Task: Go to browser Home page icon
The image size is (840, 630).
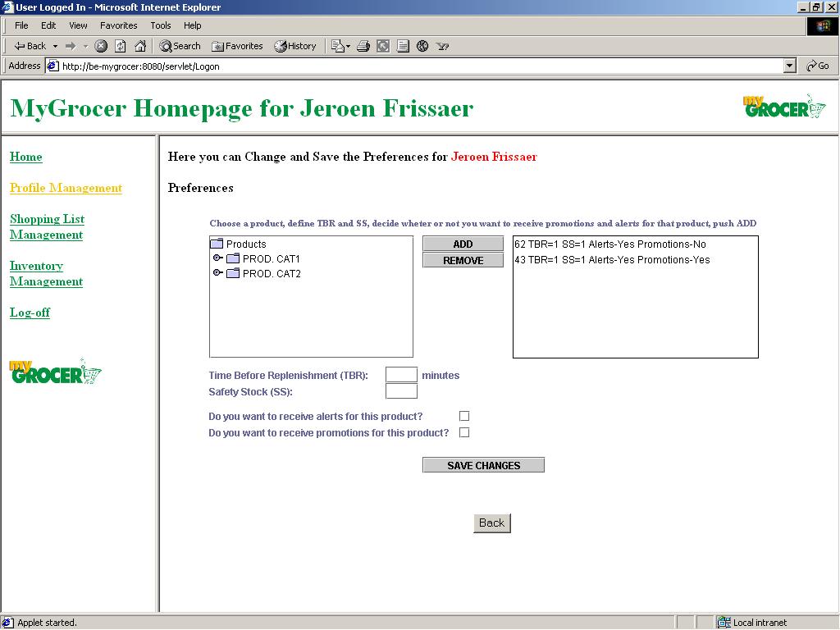Action: coord(140,46)
